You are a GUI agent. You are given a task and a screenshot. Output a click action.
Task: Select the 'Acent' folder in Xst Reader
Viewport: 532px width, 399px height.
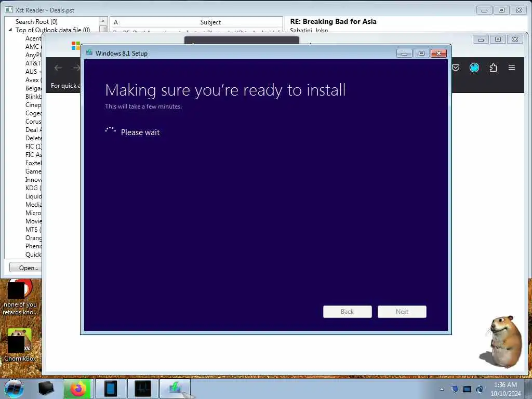point(33,38)
